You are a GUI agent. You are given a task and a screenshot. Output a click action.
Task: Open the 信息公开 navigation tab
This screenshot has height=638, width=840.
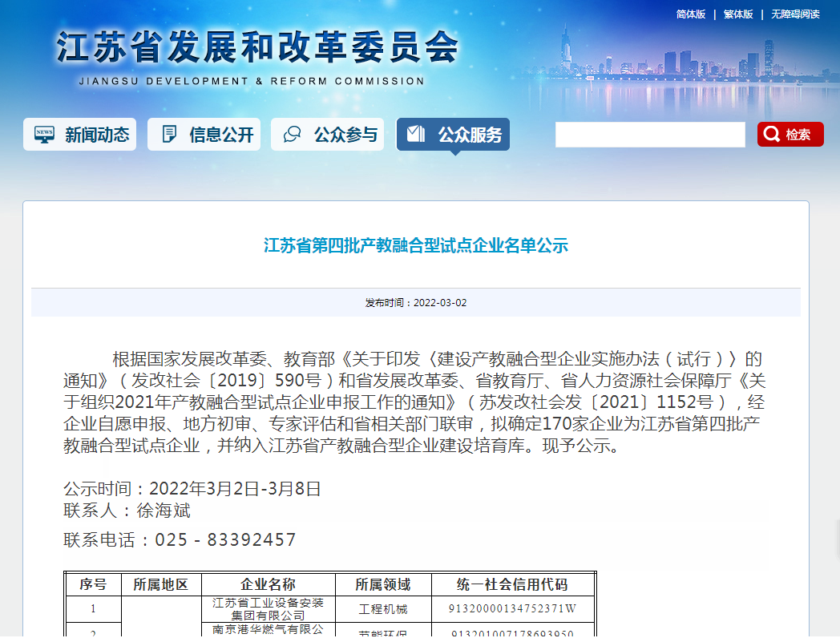pos(204,134)
